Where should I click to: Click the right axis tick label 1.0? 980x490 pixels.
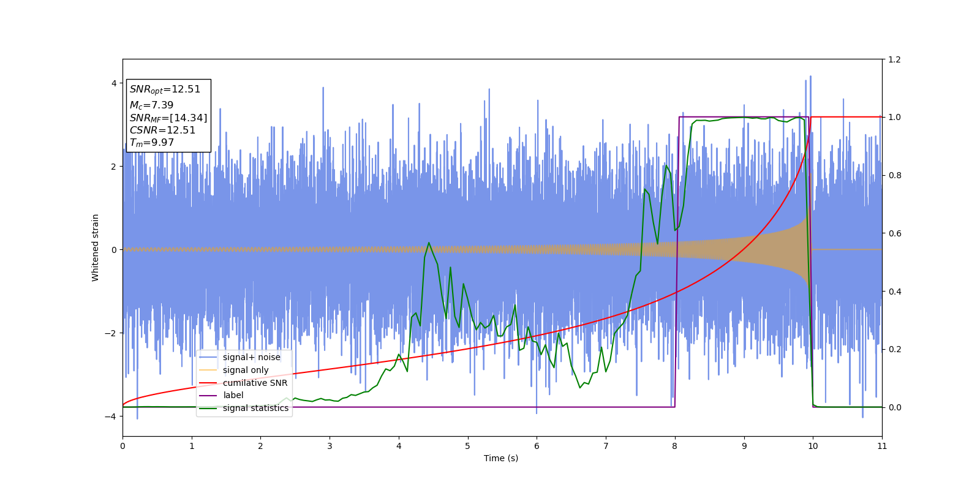tap(894, 117)
